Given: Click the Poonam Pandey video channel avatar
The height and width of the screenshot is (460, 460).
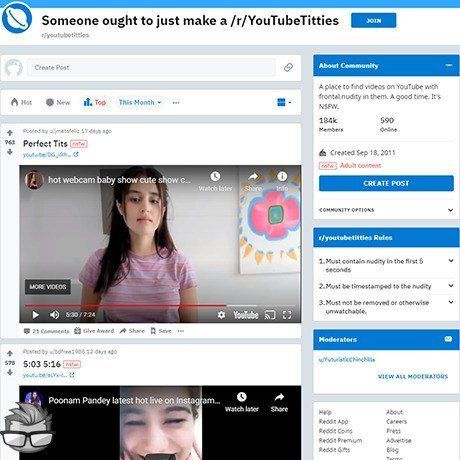Looking at the screenshot, I should click(x=34, y=399).
